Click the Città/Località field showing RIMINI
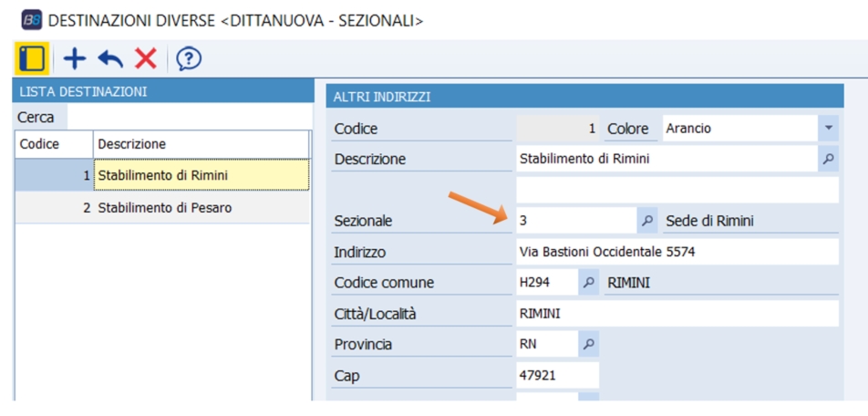868x416 pixels. point(677,314)
